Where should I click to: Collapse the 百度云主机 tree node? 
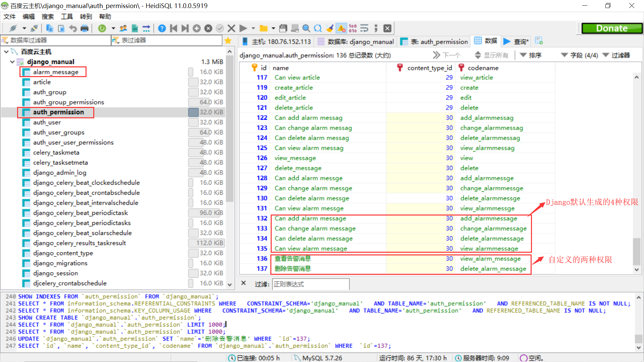(6, 52)
